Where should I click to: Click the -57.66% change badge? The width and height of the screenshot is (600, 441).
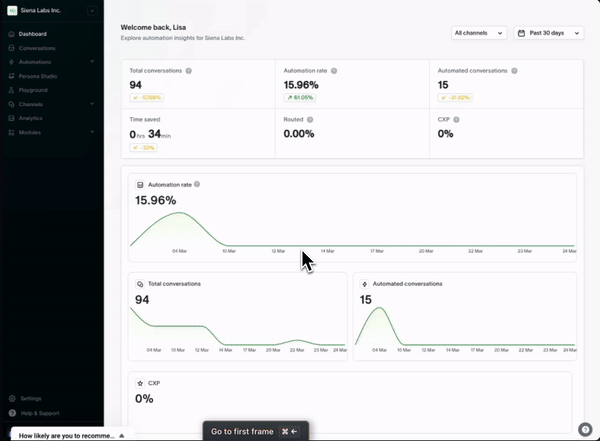click(147, 98)
